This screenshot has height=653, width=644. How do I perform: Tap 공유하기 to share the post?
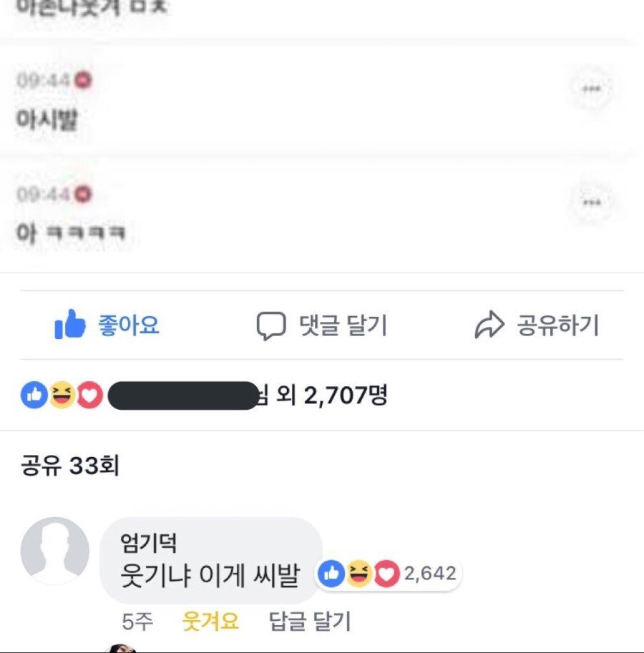(558, 326)
